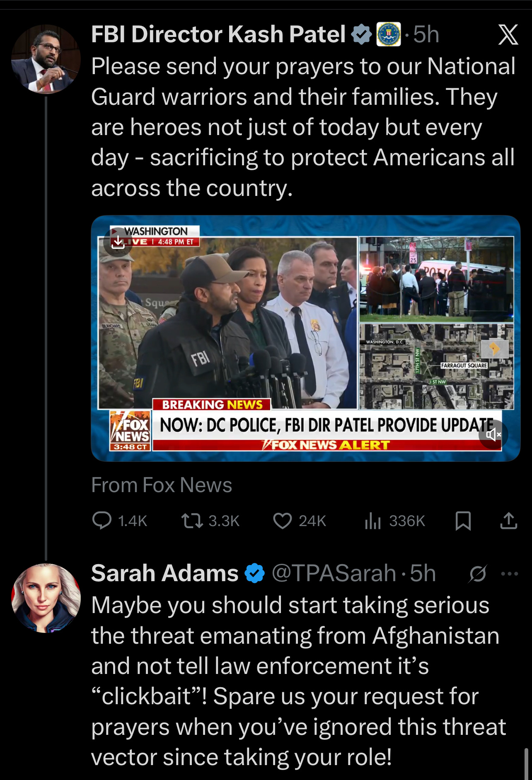Tap the FBI Director Kash Patel display name
This screenshot has width=532, height=780.
click(218, 34)
